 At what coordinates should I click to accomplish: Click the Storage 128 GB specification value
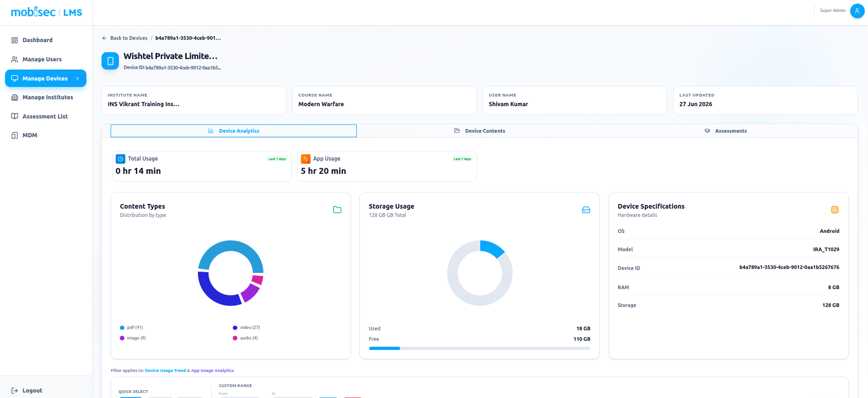[x=830, y=305]
